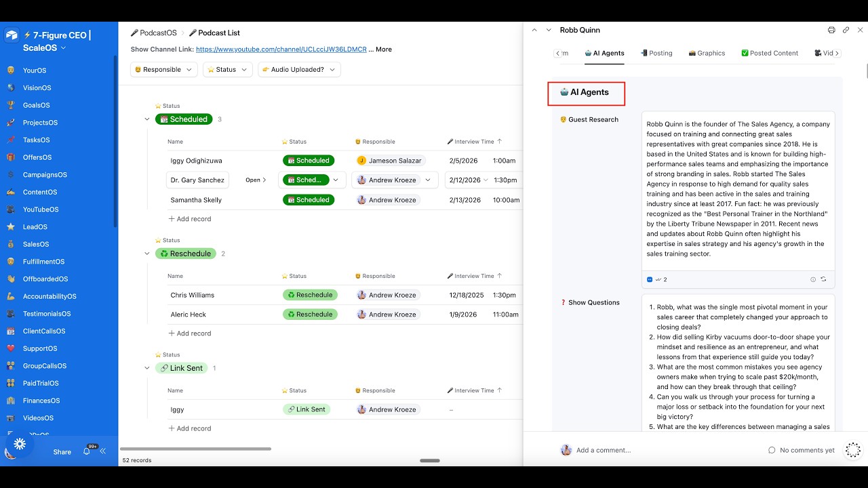Print the Robb Quinn record
The image size is (868, 488).
pyautogui.click(x=831, y=30)
